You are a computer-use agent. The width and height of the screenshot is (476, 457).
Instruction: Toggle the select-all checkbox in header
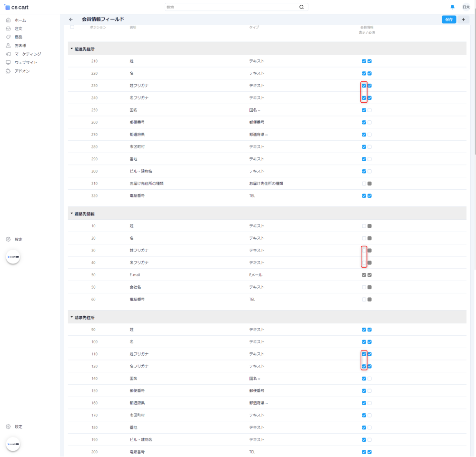click(72, 27)
